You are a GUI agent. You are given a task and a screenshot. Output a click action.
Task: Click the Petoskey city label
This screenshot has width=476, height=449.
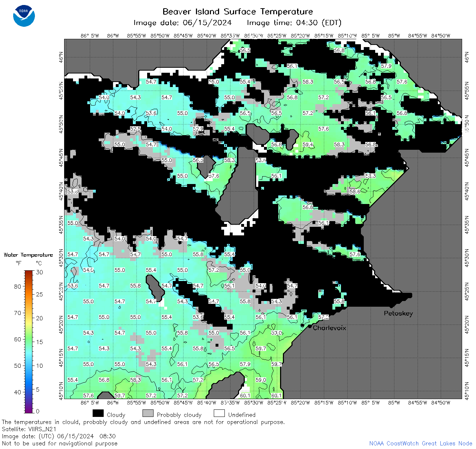point(398,313)
